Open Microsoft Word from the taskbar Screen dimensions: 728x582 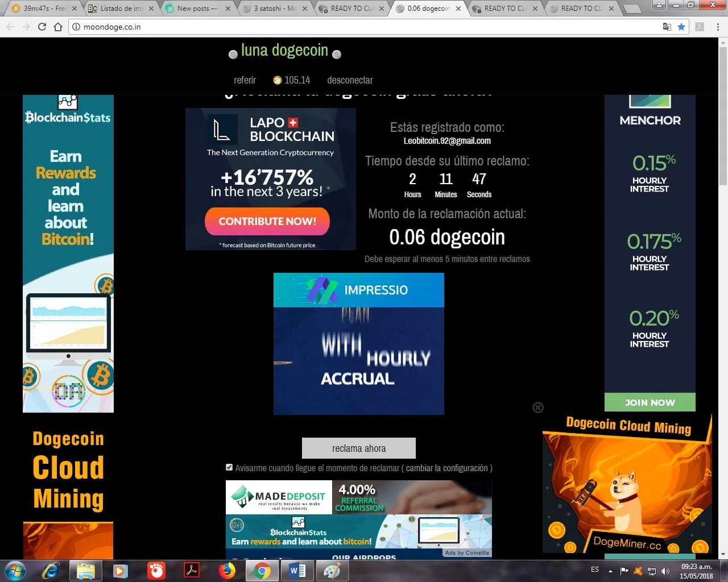pyautogui.click(x=297, y=571)
